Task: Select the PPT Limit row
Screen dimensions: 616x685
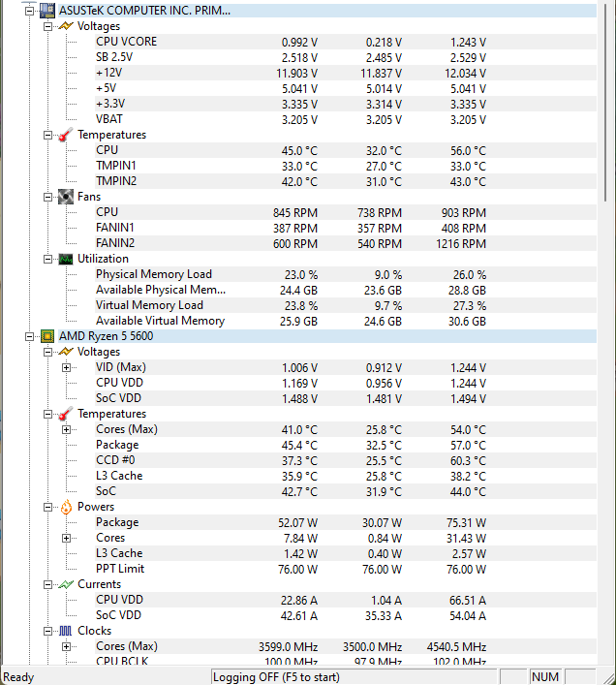Action: pos(345,570)
